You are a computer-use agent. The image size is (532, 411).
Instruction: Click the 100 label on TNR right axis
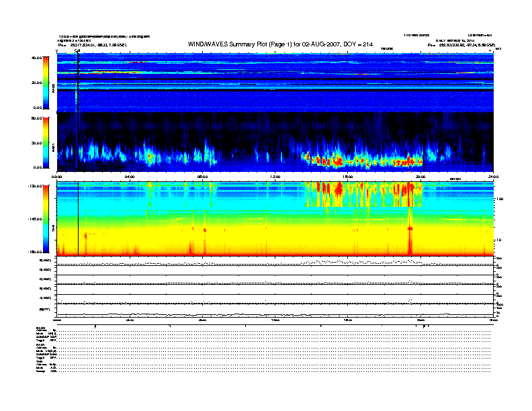(500, 199)
